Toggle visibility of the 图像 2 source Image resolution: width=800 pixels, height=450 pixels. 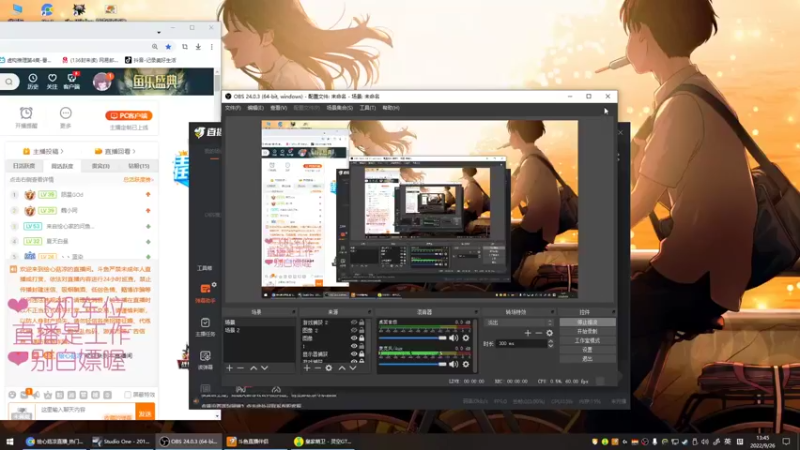pyautogui.click(x=354, y=330)
